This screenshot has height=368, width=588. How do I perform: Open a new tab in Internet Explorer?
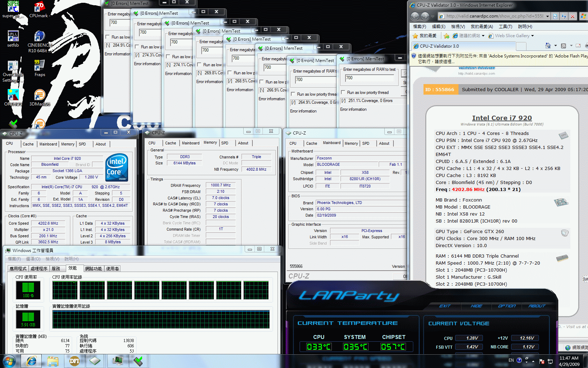pyautogui.click(x=521, y=46)
